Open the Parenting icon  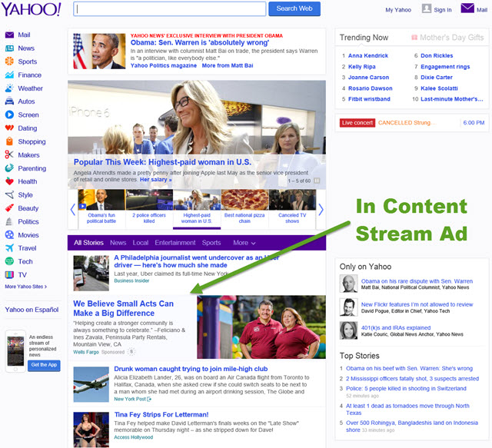pos(9,168)
